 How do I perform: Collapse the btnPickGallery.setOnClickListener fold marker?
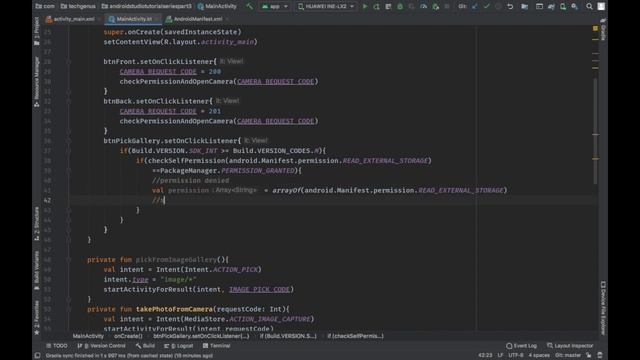(x=69, y=141)
